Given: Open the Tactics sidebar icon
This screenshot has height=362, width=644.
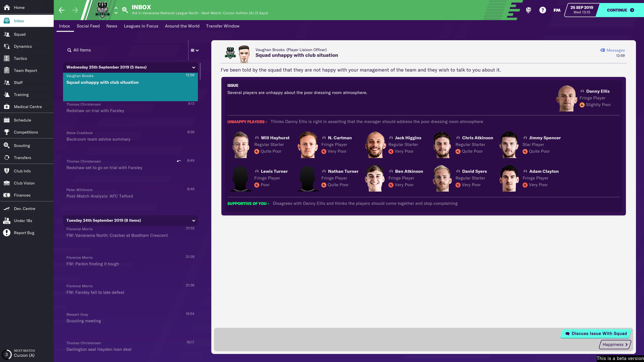Looking at the screenshot, I should [7, 58].
